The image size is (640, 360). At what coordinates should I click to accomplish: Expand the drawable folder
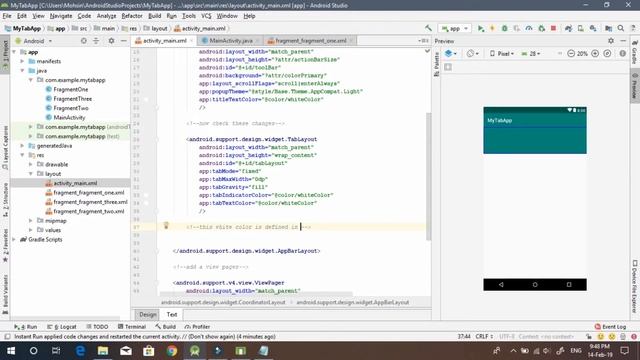coord(31,164)
